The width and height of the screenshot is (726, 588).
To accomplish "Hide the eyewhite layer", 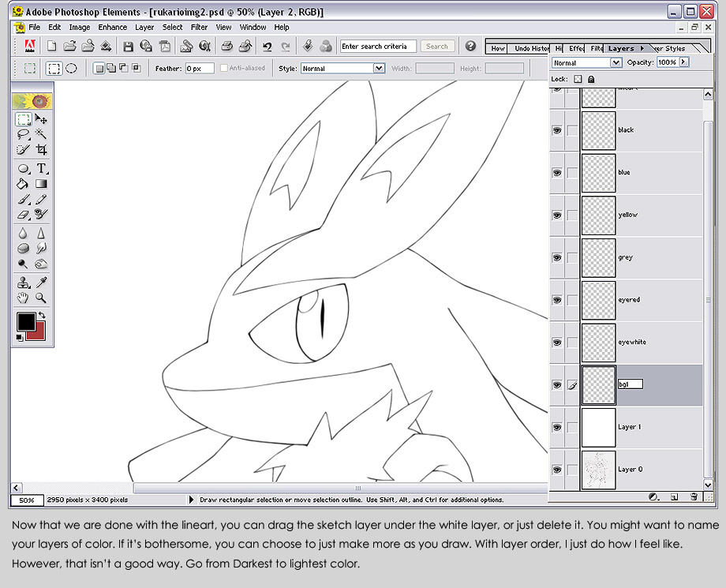I will click(x=557, y=343).
